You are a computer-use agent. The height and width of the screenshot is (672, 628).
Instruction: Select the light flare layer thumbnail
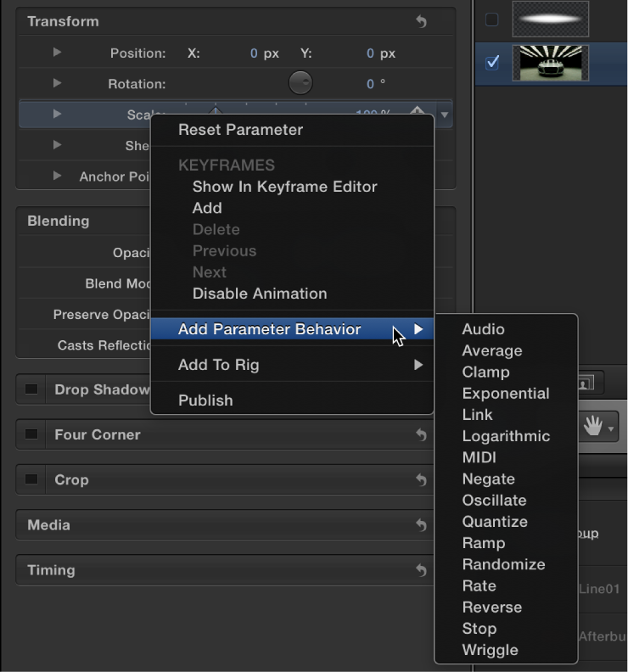(x=551, y=19)
